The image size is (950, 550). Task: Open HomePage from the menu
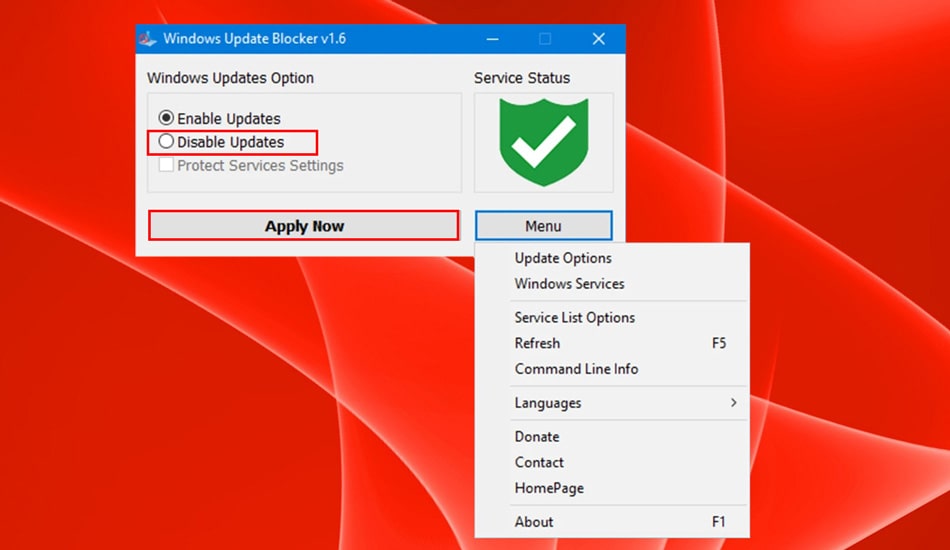click(x=612, y=488)
